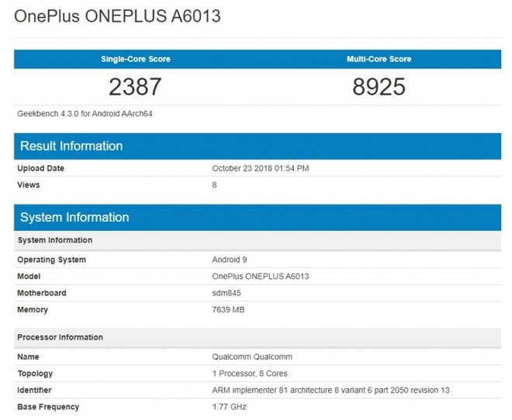Screen dimensions: 512x420
Task: Select the single-core score value 2387
Action: pos(135,87)
